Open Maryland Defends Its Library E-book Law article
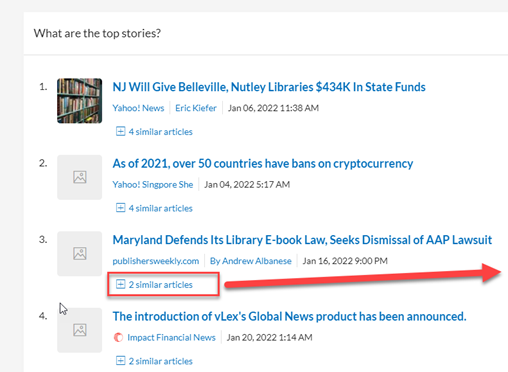 pyautogui.click(x=302, y=240)
